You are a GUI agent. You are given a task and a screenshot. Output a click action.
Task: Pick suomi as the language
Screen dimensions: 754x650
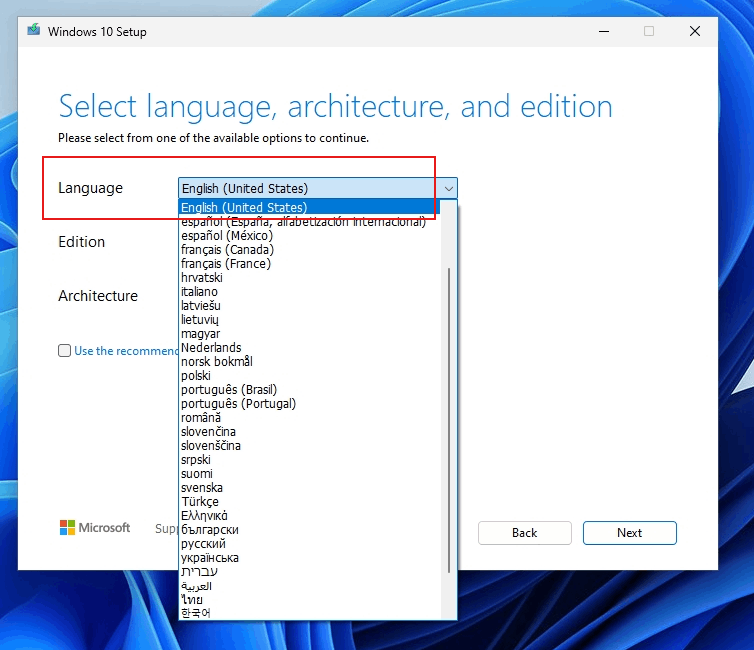309,473
